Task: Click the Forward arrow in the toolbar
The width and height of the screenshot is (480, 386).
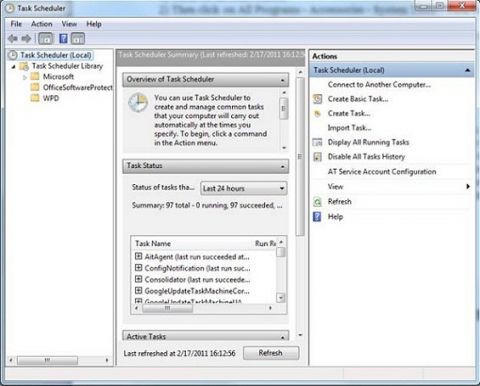Action: tap(26, 39)
